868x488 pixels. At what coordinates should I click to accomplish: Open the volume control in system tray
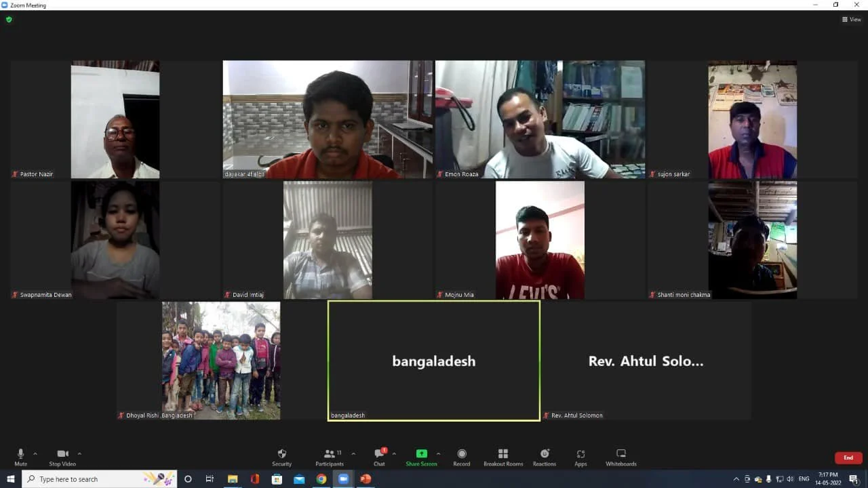click(x=789, y=479)
